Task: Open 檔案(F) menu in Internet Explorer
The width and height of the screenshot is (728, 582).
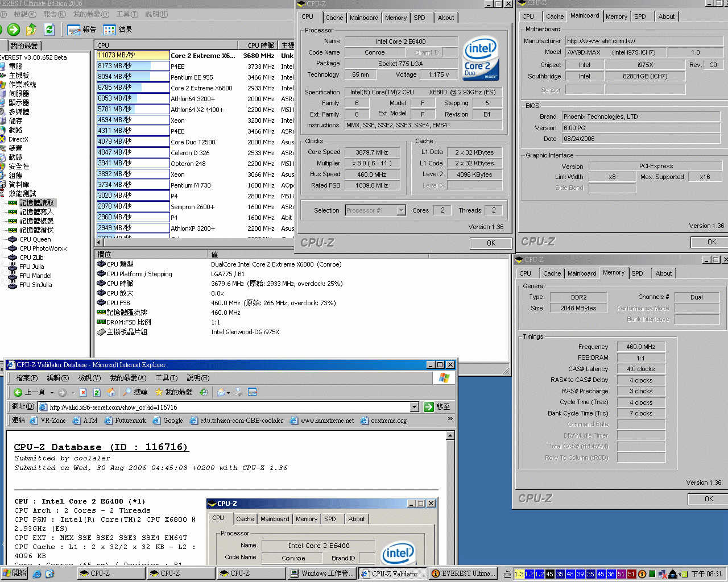Action: click(27, 378)
